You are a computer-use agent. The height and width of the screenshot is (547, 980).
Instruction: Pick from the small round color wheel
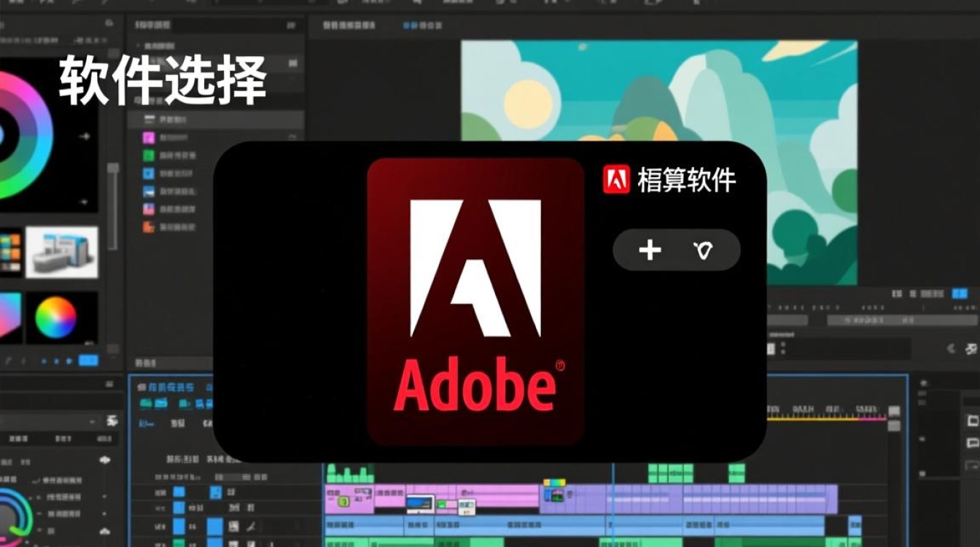55,317
